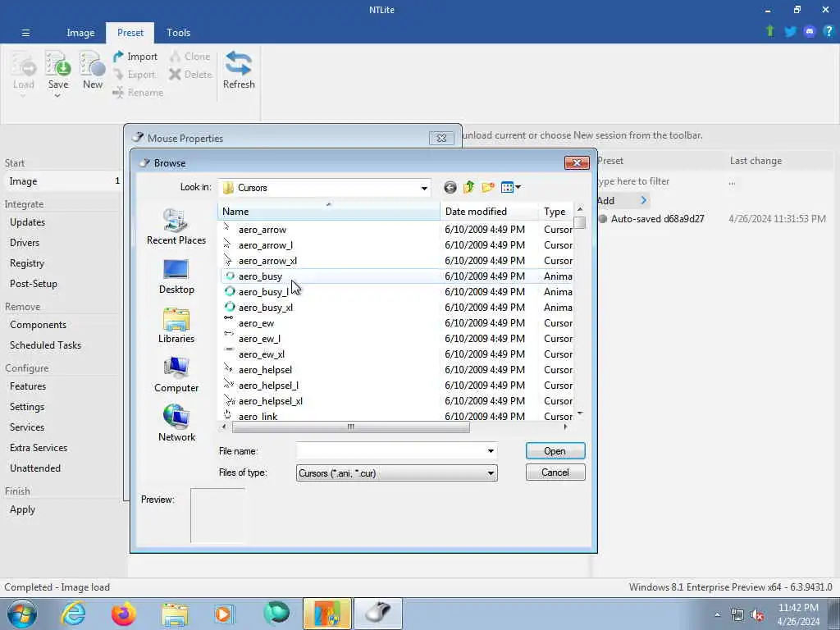
Task: Sort files by the Type column header
Action: tap(556, 212)
